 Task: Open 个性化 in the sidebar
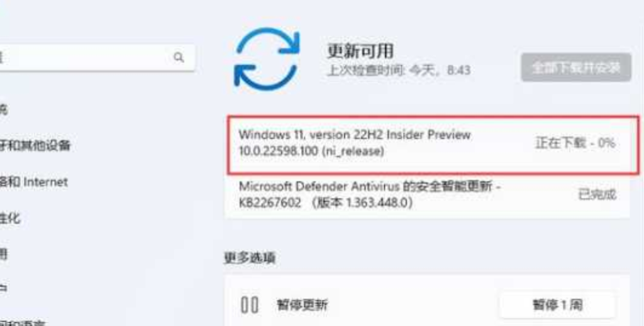click(10, 218)
